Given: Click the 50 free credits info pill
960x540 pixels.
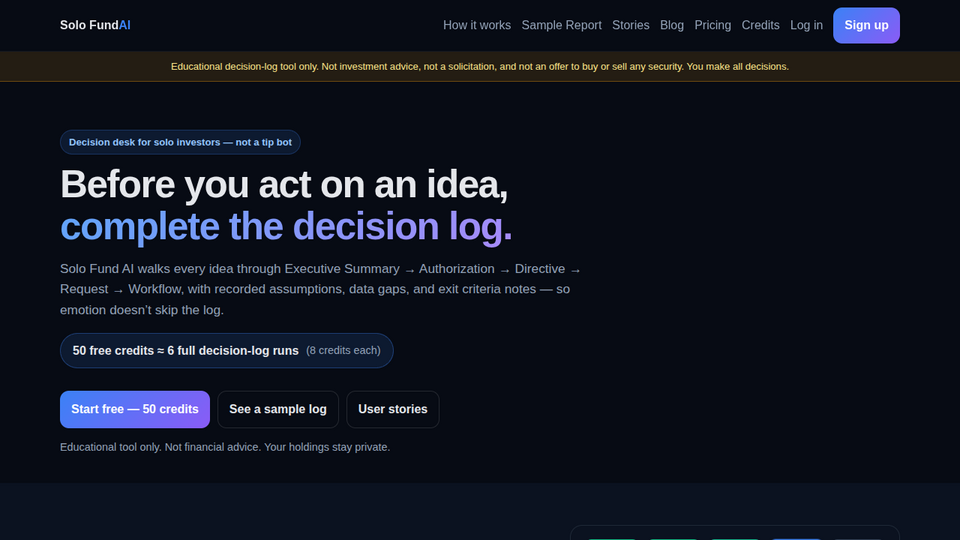Looking at the screenshot, I should [227, 350].
